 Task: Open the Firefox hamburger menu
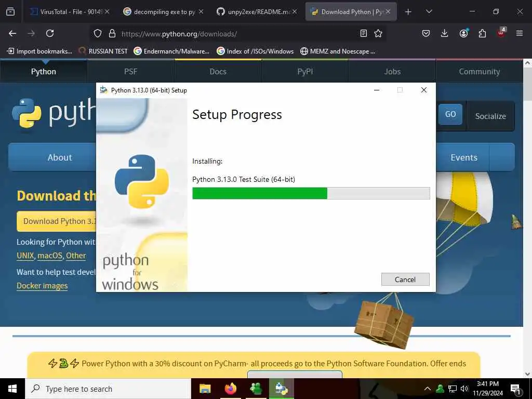tap(520, 33)
